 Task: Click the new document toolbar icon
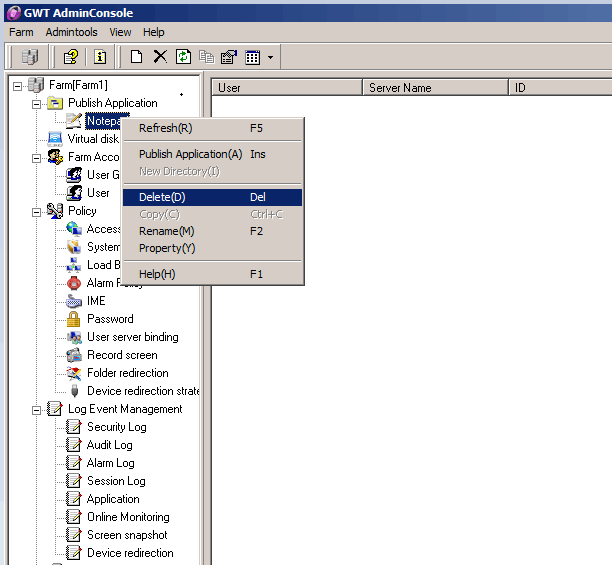tap(137, 57)
